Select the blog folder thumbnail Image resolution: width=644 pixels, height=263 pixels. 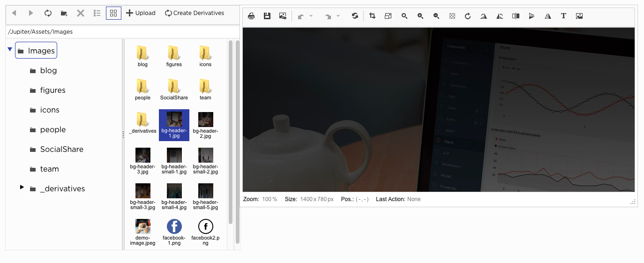click(x=143, y=56)
